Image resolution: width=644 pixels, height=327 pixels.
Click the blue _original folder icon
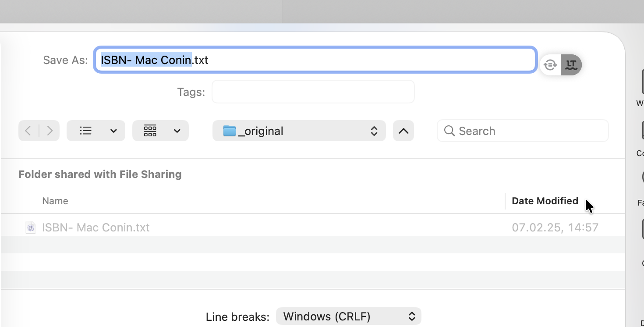tap(229, 131)
